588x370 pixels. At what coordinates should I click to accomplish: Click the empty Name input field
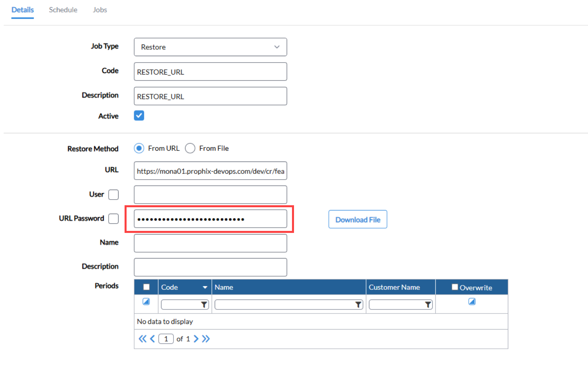(210, 243)
